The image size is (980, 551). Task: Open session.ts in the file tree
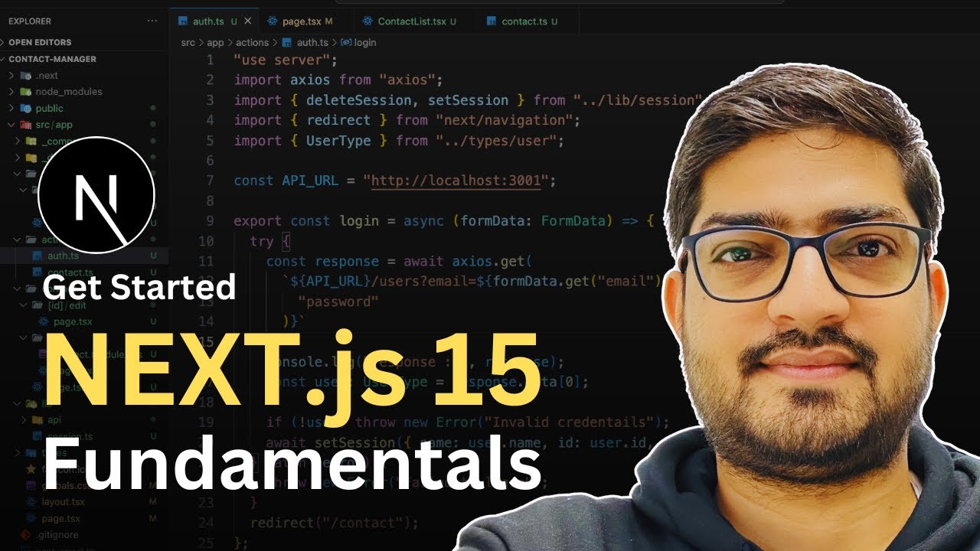70,436
